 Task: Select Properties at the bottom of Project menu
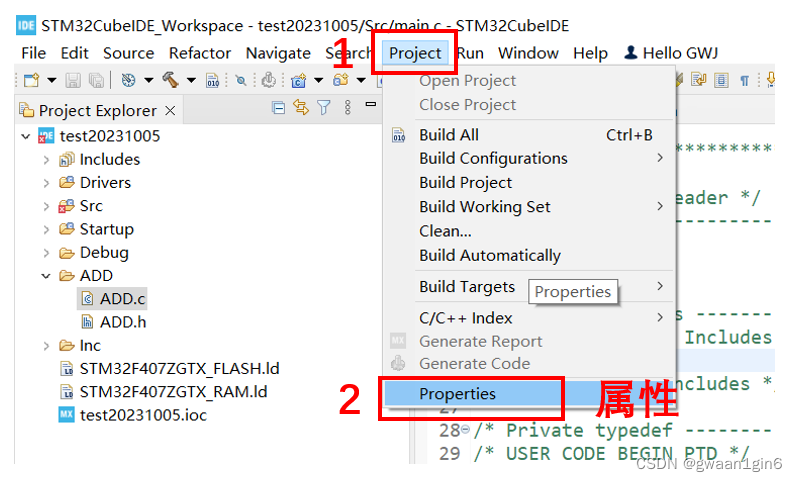coord(529,394)
